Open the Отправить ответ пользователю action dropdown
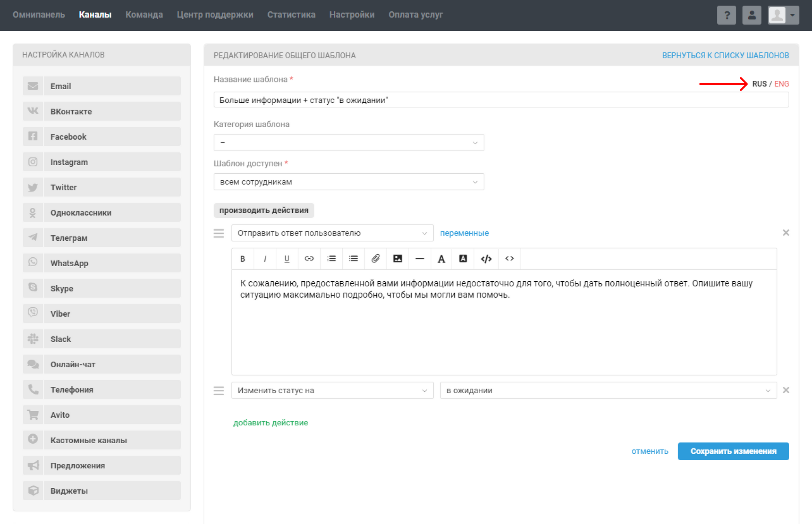The image size is (812, 524). (x=333, y=233)
